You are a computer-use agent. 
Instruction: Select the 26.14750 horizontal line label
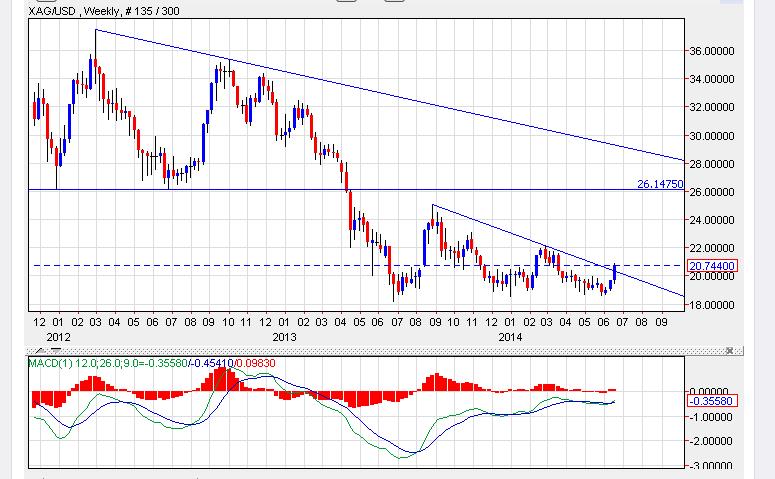point(660,184)
